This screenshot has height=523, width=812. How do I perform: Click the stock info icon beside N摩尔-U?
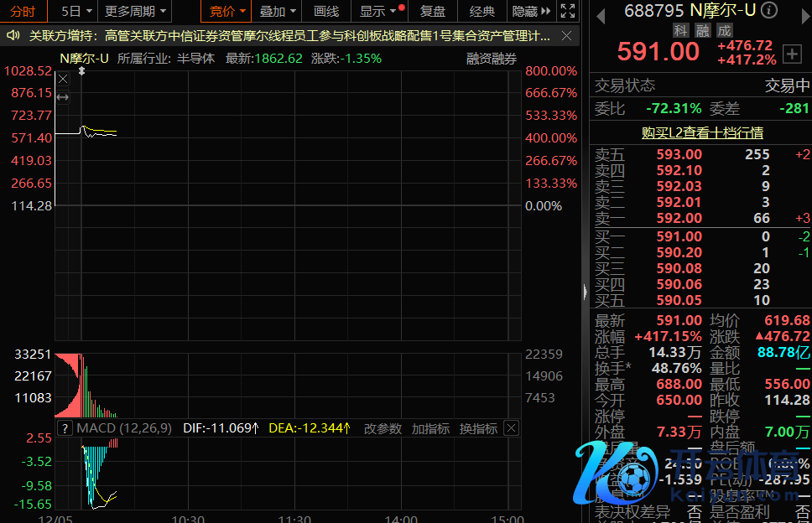pos(768,11)
